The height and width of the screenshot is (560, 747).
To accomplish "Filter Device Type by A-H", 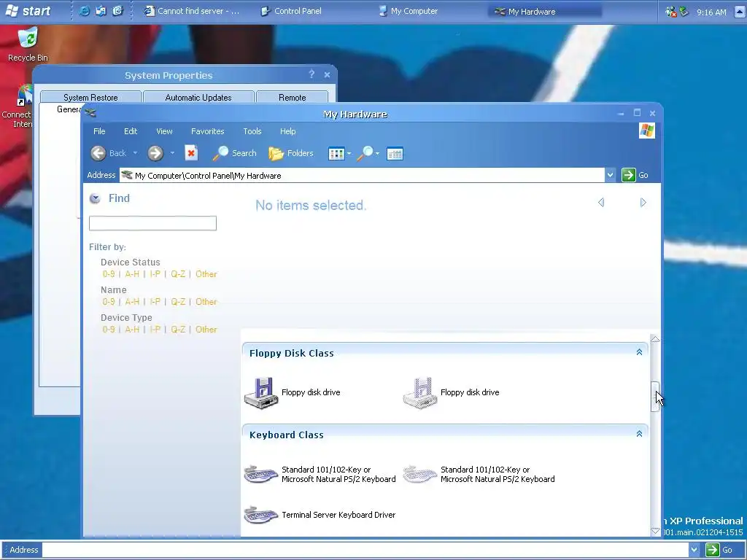I will tap(132, 330).
